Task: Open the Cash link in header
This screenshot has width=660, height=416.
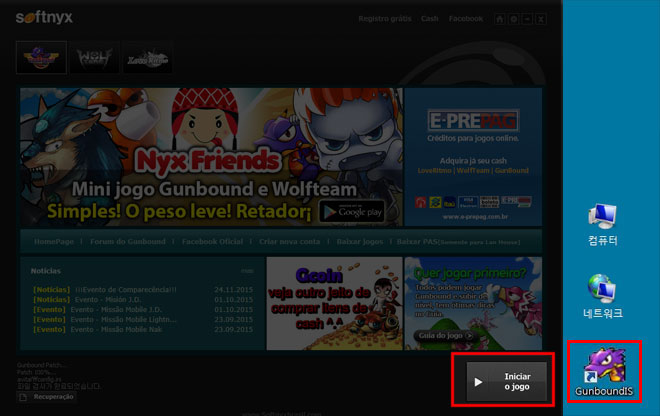Action: point(430,19)
